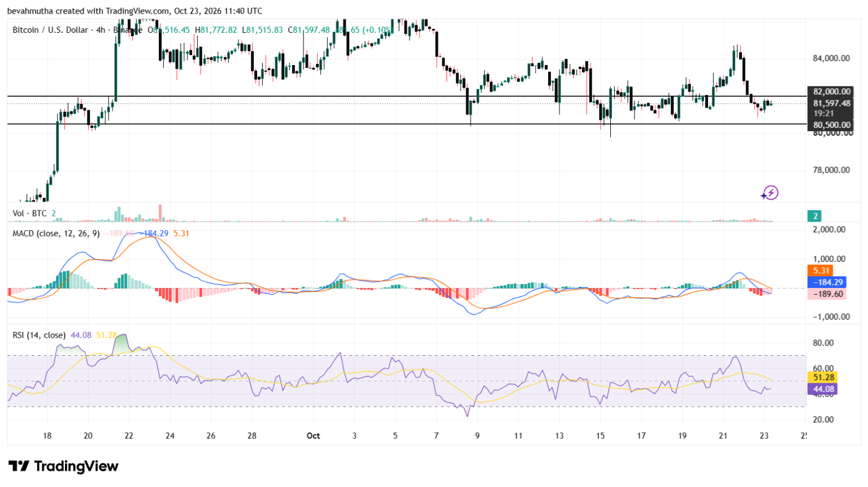Click the 80.00 RSI scale label
The width and height of the screenshot is (868, 487).
[824, 343]
